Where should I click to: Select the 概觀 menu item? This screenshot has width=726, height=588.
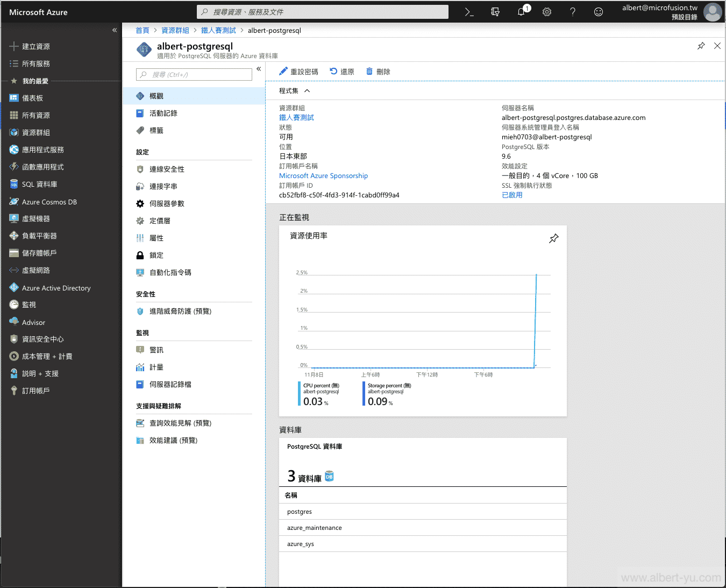(194, 96)
